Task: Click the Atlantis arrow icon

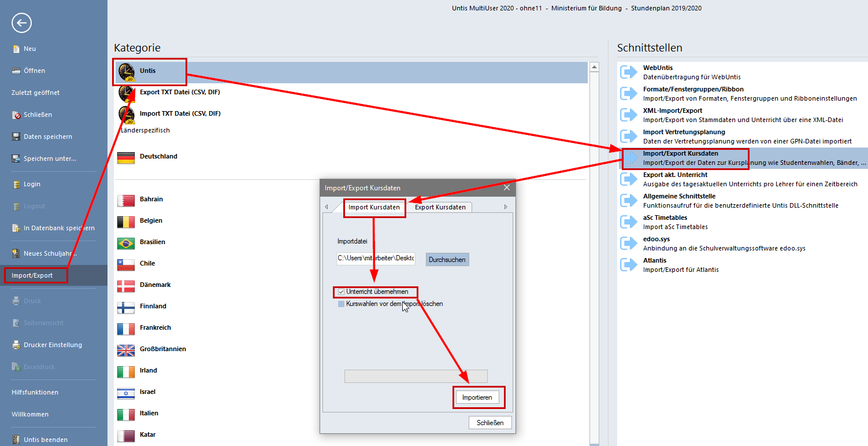Action: point(628,265)
